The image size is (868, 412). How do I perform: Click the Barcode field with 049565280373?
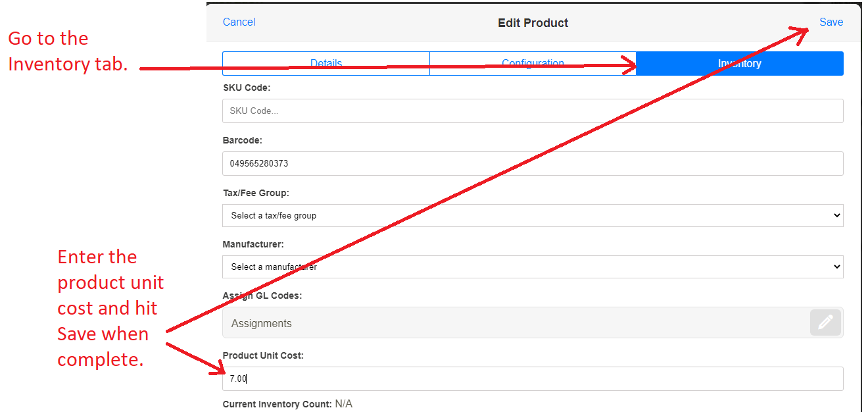point(533,163)
